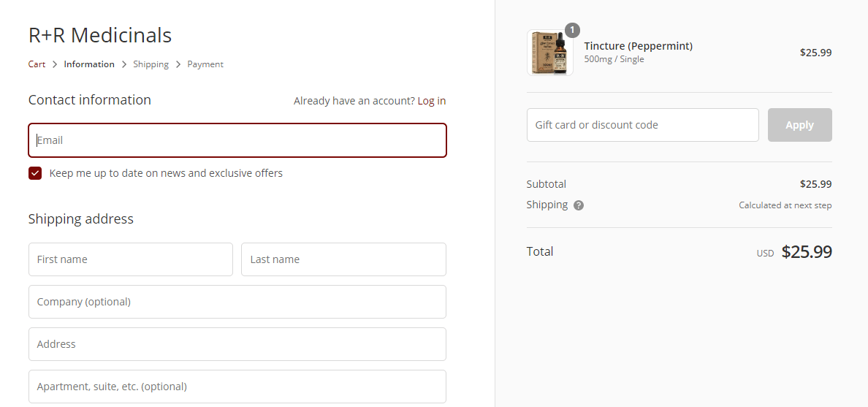The height and width of the screenshot is (407, 868).
Task: Focus the Email input field
Action: [237, 140]
